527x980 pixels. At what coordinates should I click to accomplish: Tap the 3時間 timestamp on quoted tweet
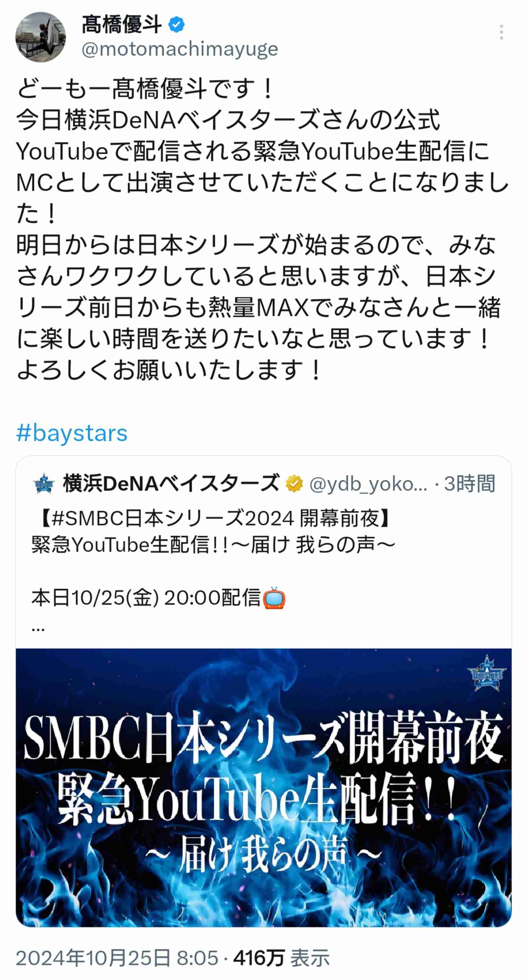click(x=470, y=484)
